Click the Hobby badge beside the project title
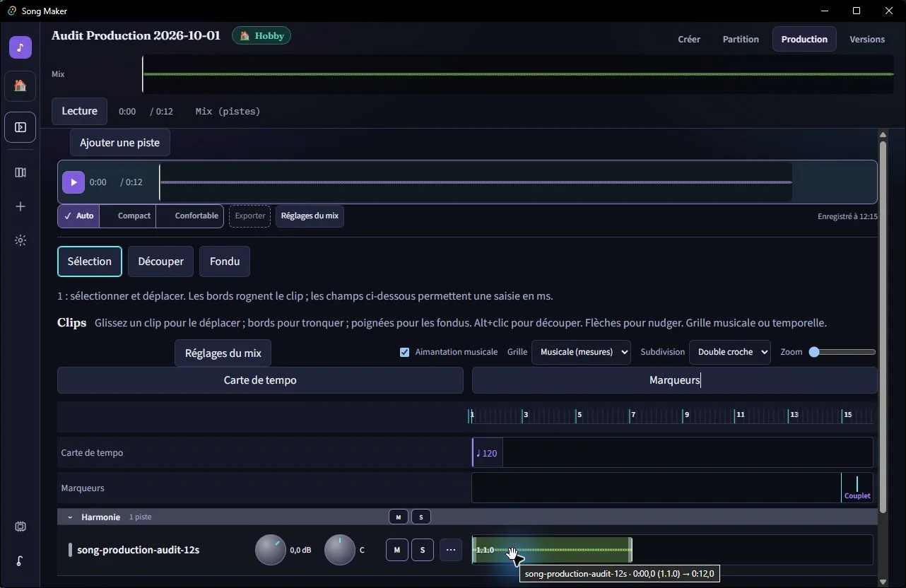The height and width of the screenshot is (588, 906). coord(261,36)
